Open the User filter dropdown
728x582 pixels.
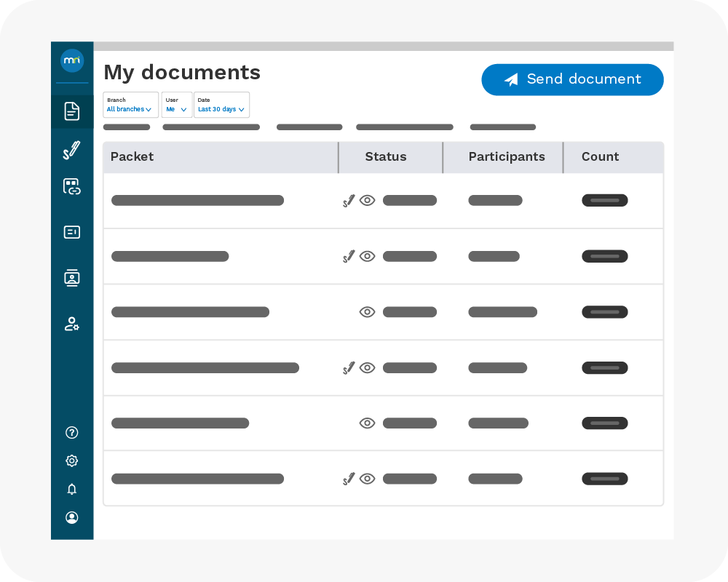[x=177, y=105]
